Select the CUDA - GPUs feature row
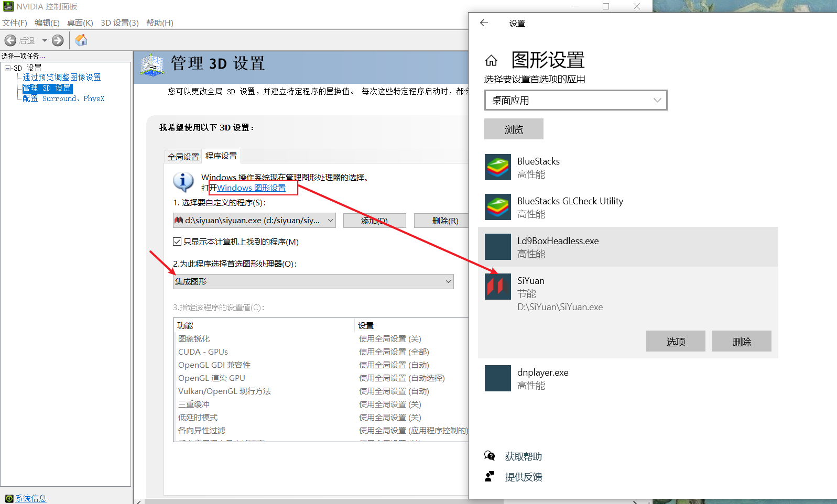837x504 pixels. (x=321, y=352)
